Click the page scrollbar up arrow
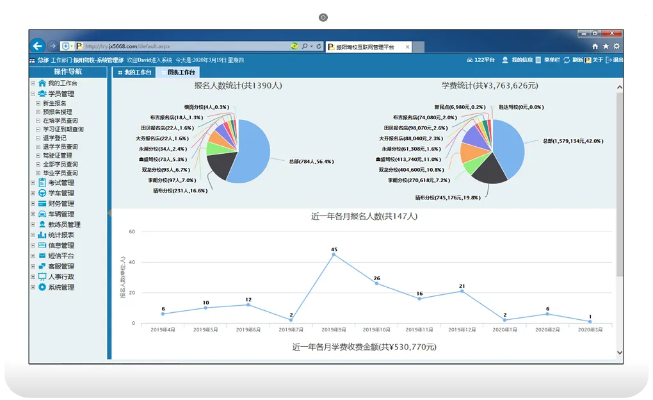This screenshot has height=400, width=653. coord(619,87)
